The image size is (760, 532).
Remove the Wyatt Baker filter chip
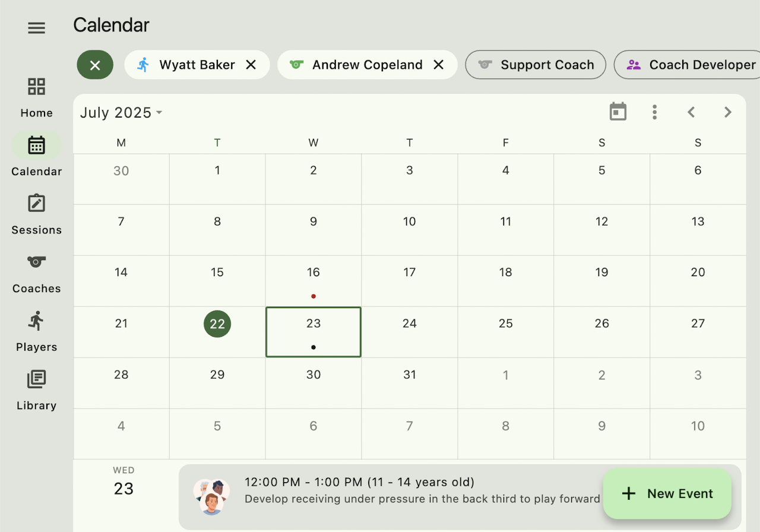tap(251, 65)
